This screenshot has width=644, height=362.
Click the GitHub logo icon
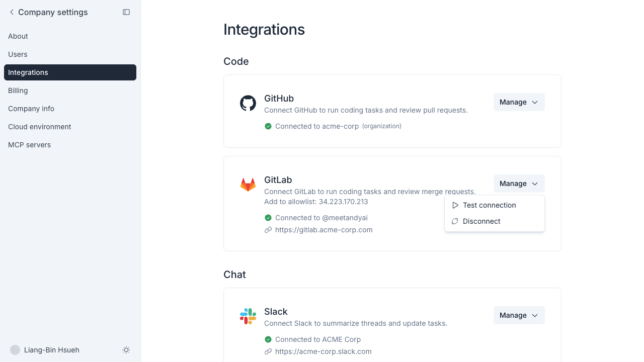[x=248, y=103]
